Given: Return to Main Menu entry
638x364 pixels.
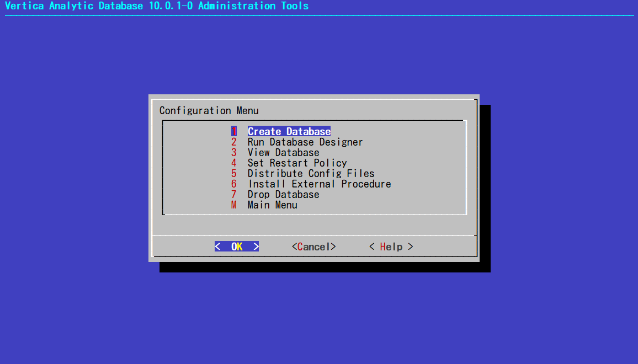Looking at the screenshot, I should click(x=272, y=205).
